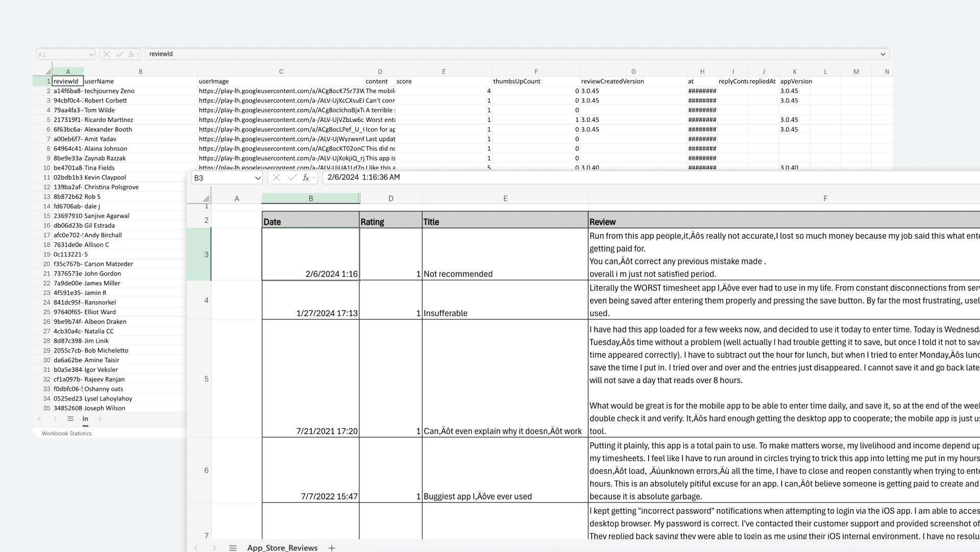The height and width of the screenshot is (552, 980).
Task: Click confirm checkmark in front formula bar
Action: click(x=291, y=178)
